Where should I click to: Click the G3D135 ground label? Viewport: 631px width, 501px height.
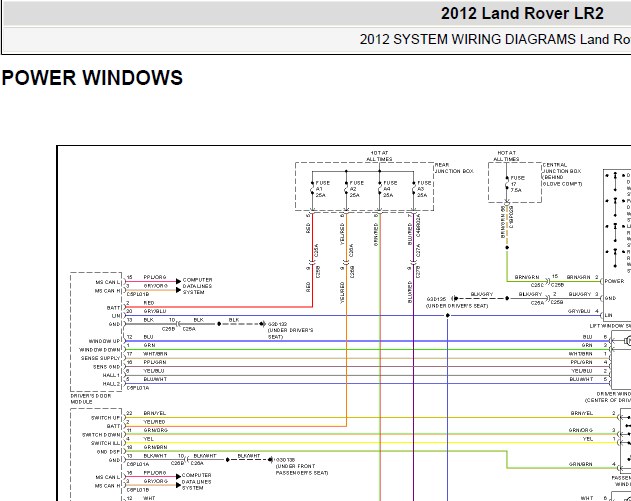436,299
